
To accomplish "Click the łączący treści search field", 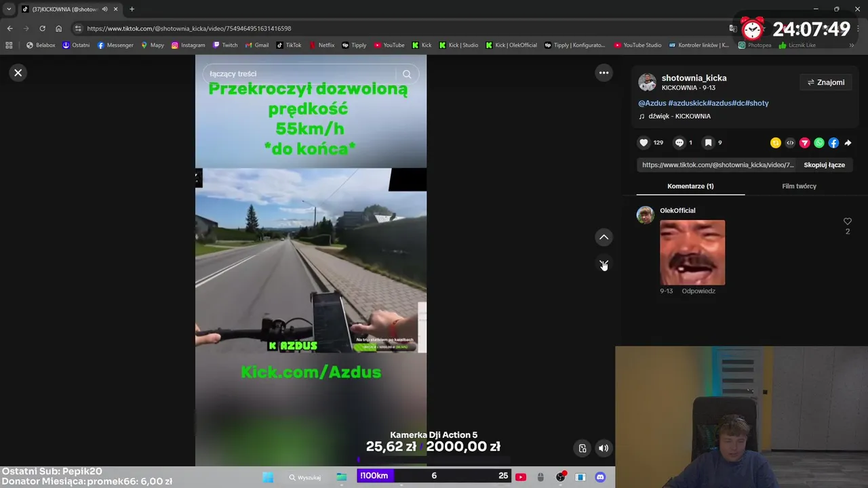I will tap(299, 74).
